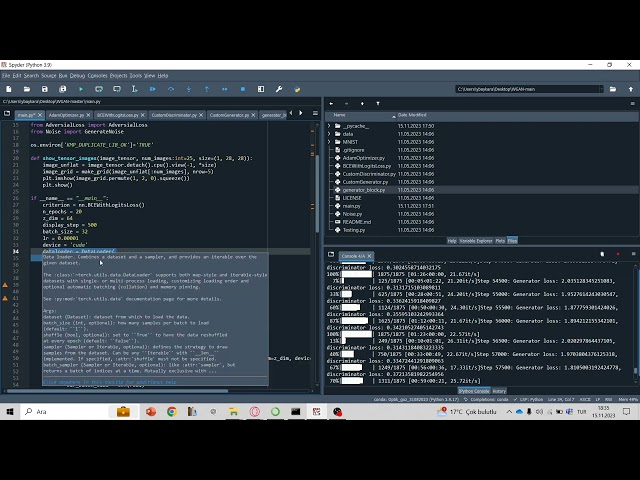Open the editor pane options menu
This screenshot has height=480, width=640.
[315, 113]
